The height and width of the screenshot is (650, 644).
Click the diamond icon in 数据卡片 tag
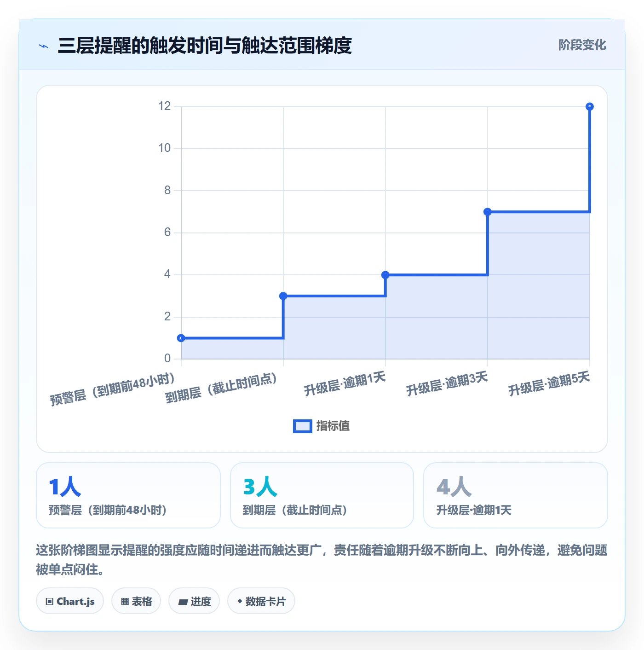point(240,601)
